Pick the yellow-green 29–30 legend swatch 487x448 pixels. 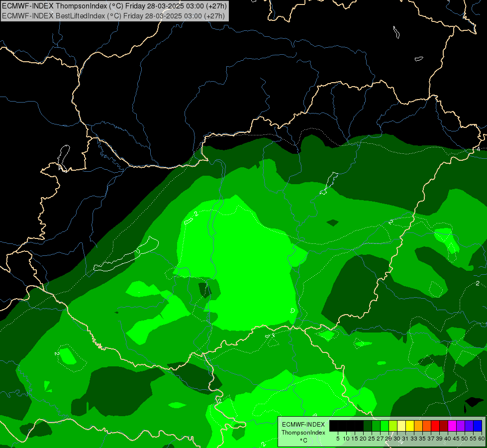click(393, 426)
